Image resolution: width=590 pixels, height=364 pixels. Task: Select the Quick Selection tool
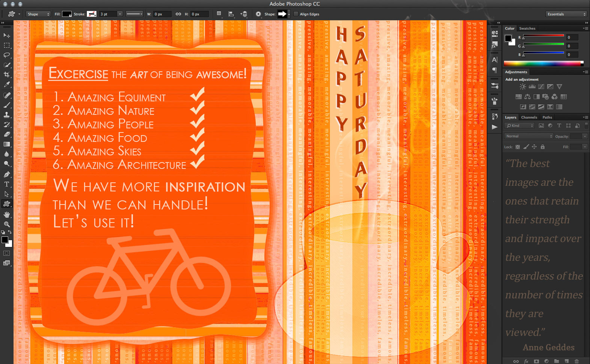point(6,65)
